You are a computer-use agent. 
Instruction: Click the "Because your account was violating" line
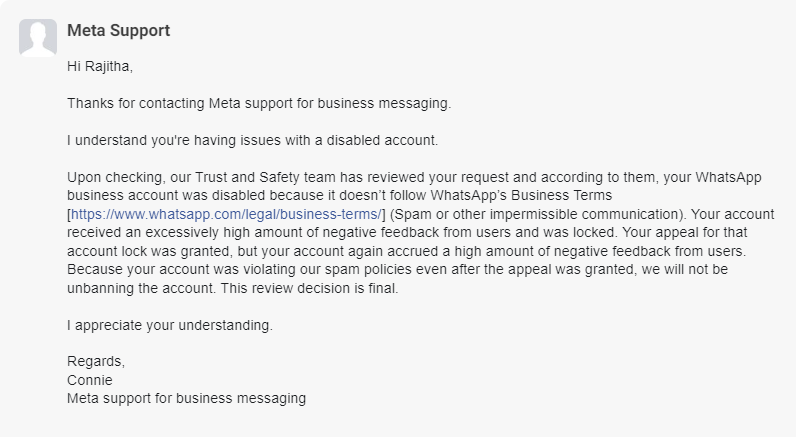click(x=190, y=270)
